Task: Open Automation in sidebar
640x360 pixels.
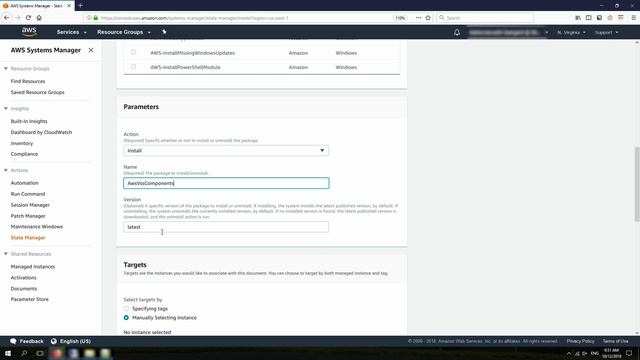Action: coord(24,183)
